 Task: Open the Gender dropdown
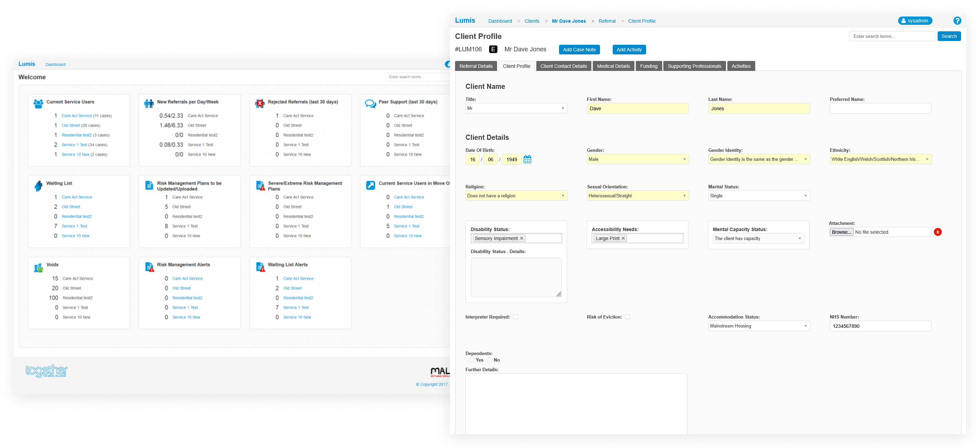[637, 159]
